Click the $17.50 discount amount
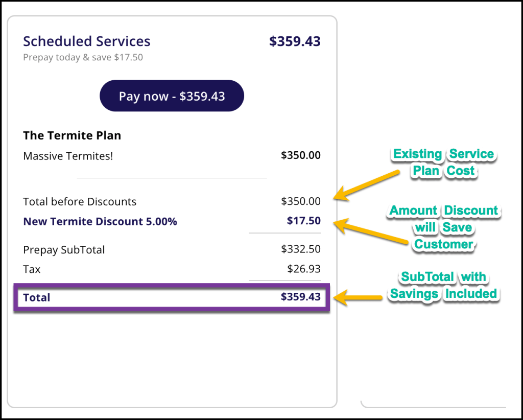Image resolution: width=523 pixels, height=420 pixels. pos(303,221)
